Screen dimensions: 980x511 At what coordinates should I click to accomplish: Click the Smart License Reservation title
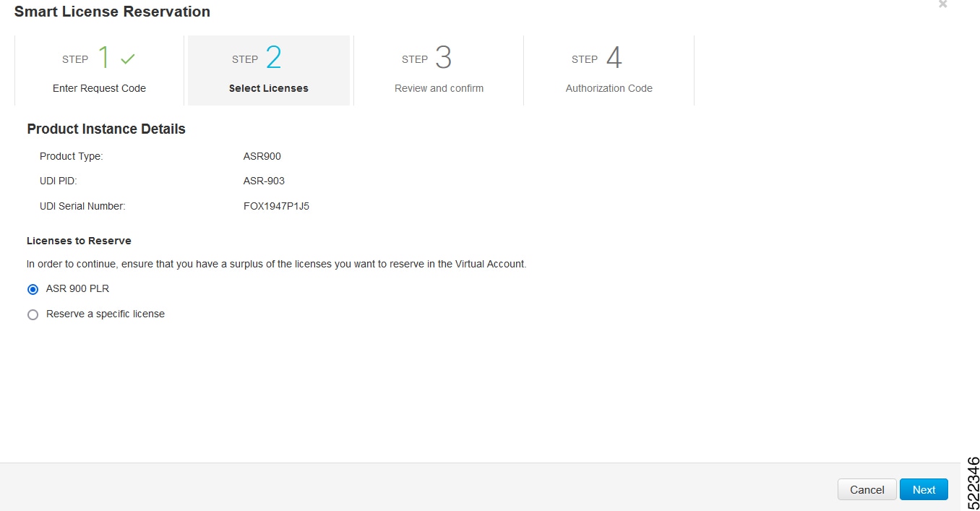[112, 12]
